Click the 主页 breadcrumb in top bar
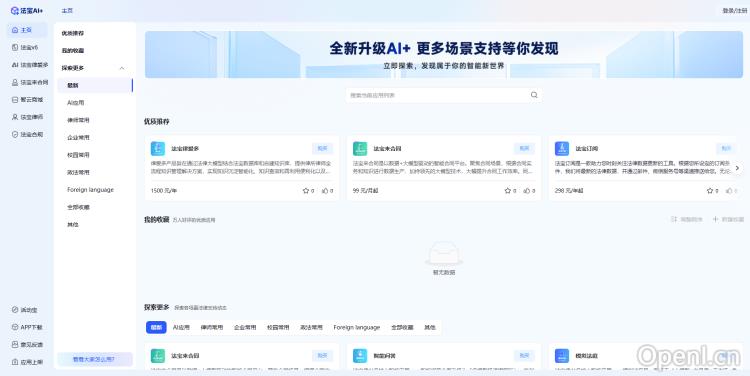This screenshot has width=750, height=376. (x=67, y=11)
